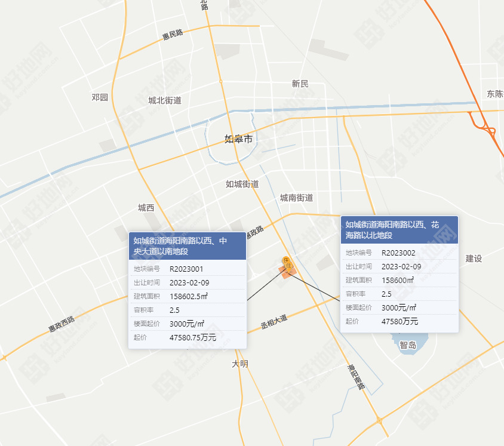Screen dimensions: 504x446
Task: Click the 海阳南路 road label
Action: (x=357, y=376)
